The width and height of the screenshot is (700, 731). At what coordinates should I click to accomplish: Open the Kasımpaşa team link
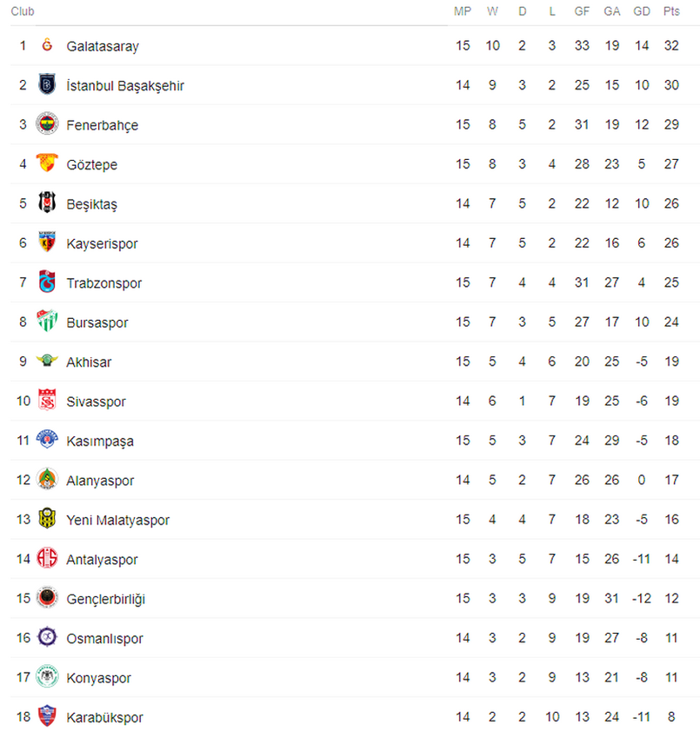pyautogui.click(x=100, y=441)
